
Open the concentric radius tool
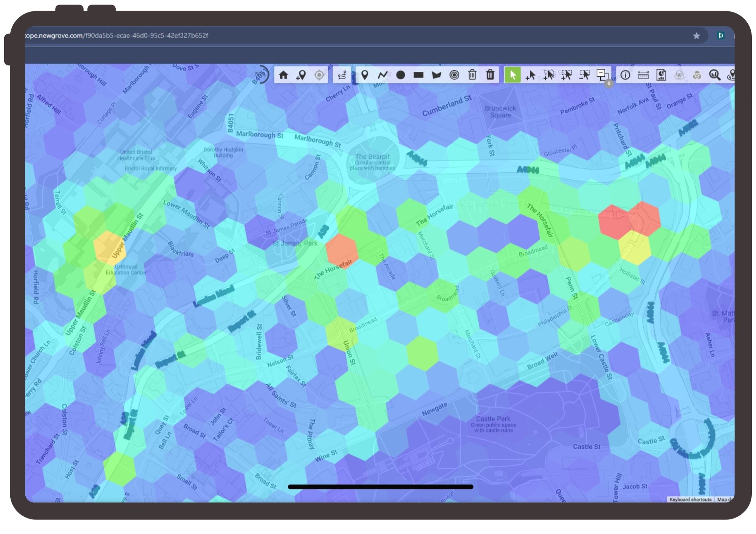tap(454, 76)
